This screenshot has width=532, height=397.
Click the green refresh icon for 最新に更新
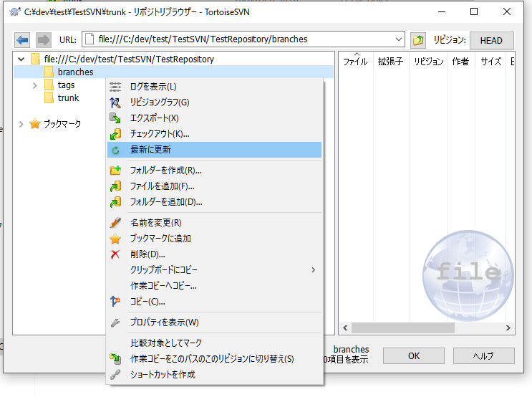[x=115, y=150]
